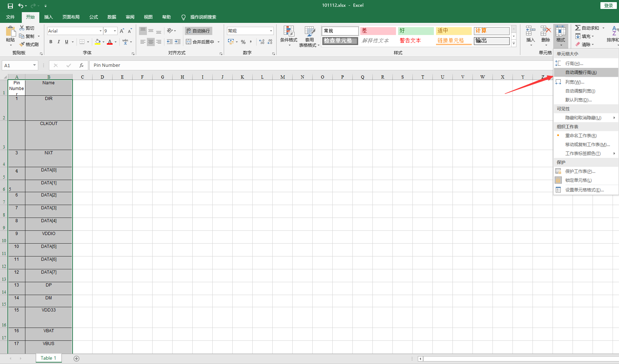Viewport: 619px width, 364px height.
Task: Decrease decimal places
Action: 270,42
